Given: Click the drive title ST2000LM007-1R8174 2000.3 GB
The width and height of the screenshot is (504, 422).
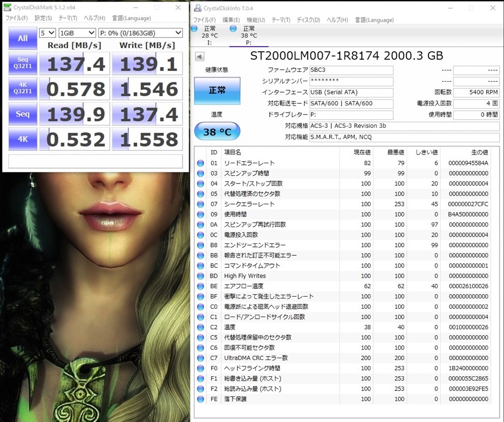Looking at the screenshot, I should pos(346,56).
